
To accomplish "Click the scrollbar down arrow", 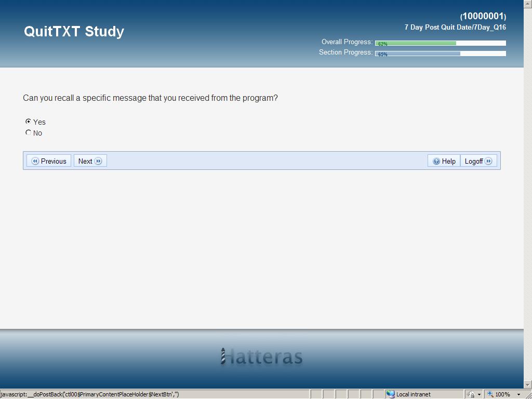I will [x=528, y=385].
